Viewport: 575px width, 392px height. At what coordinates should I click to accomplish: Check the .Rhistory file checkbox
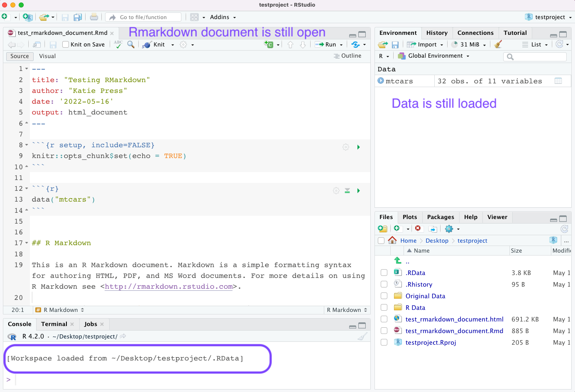click(x=384, y=284)
